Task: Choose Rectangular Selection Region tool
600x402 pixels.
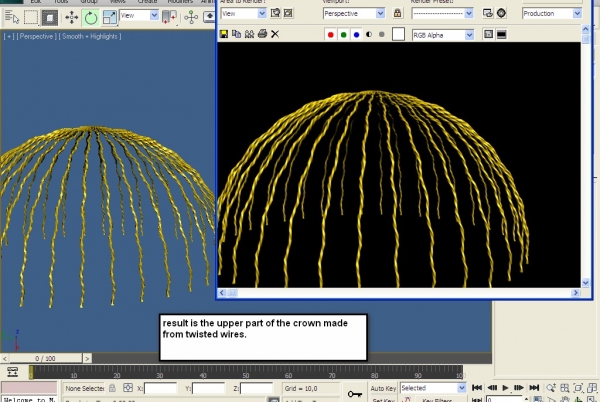Action: pyautogui.click(x=31, y=17)
